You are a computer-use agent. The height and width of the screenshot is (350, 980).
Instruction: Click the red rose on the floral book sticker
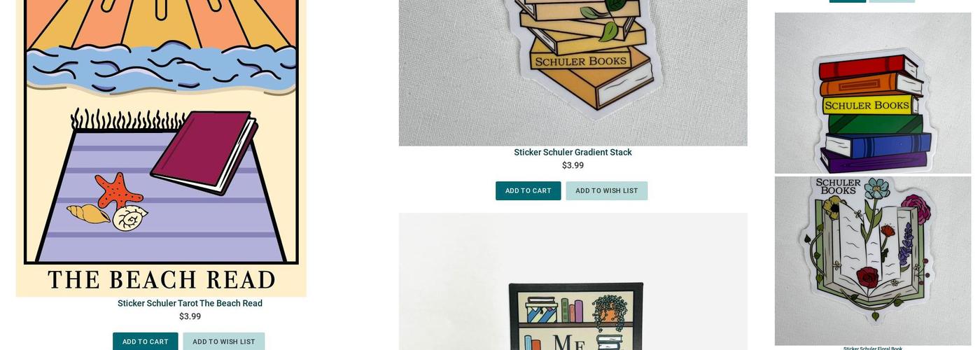pyautogui.click(x=868, y=277)
